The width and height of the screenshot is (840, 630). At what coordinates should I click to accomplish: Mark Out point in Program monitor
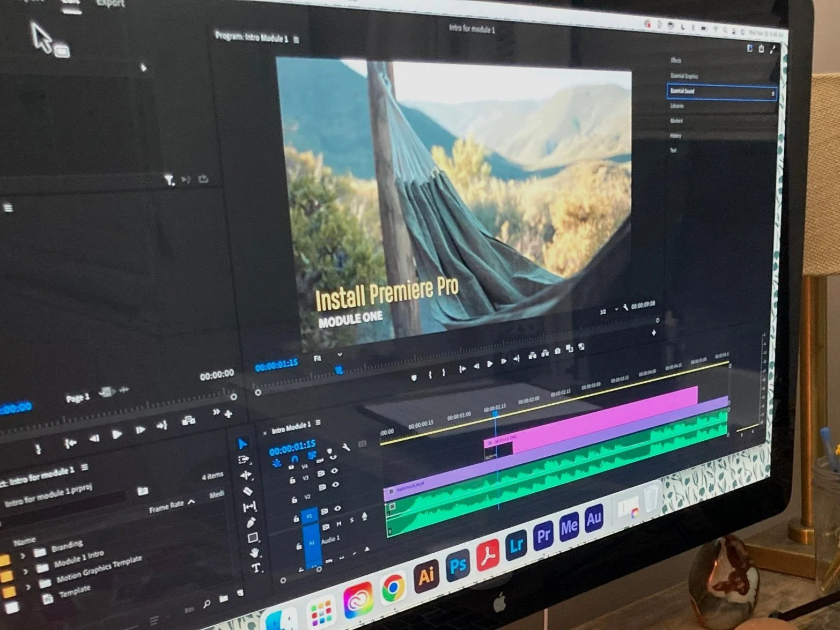(444, 372)
